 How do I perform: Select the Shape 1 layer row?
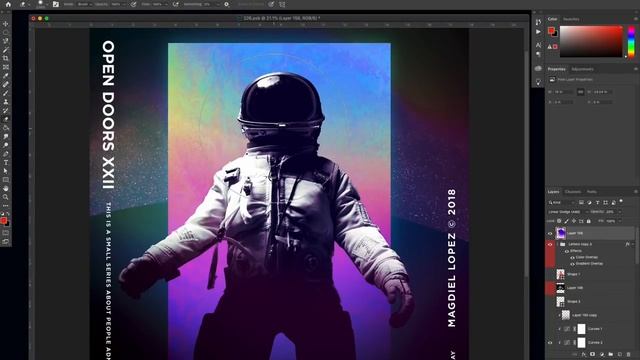(x=591, y=274)
